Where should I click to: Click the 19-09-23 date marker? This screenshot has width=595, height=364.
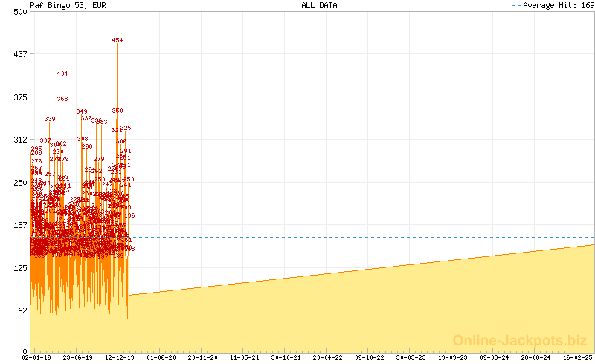pyautogui.click(x=455, y=357)
